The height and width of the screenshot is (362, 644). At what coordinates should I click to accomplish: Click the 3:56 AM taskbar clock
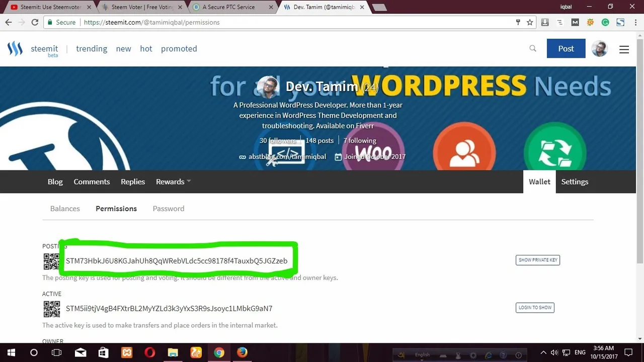(603, 348)
